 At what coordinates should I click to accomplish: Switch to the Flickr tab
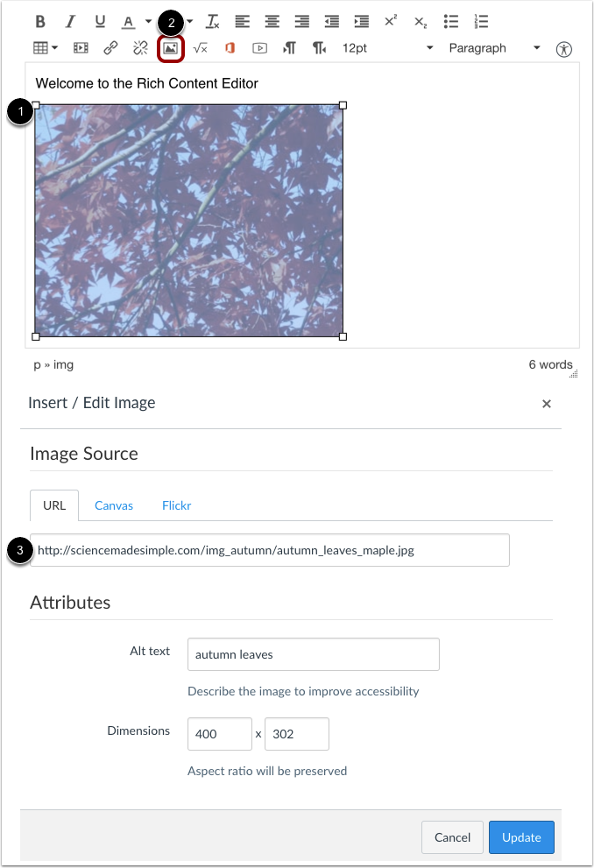click(176, 505)
